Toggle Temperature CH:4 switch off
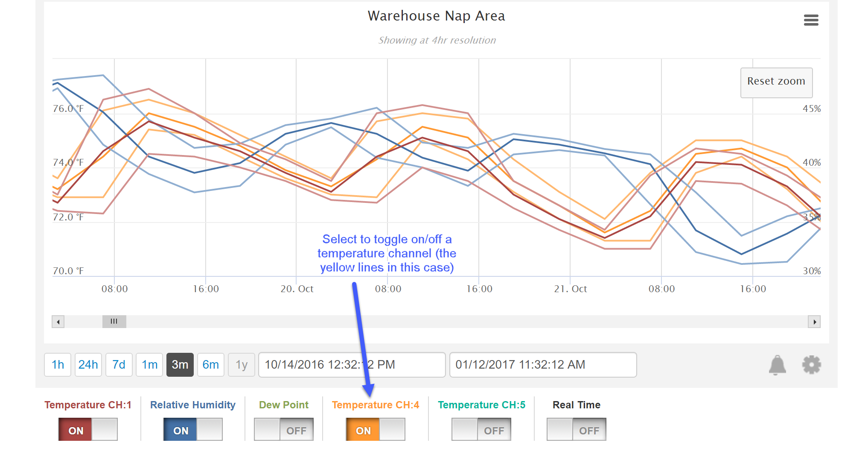Viewport: 868px width, 469px height. point(376,429)
